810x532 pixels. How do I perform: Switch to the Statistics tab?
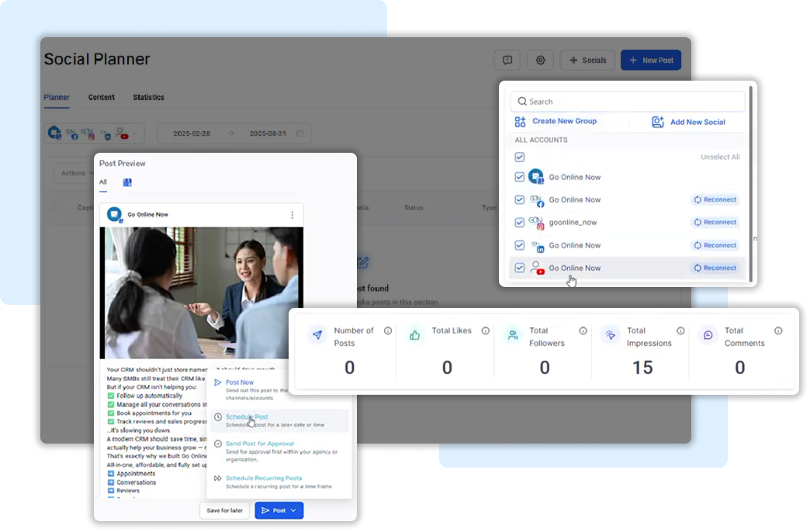[148, 98]
